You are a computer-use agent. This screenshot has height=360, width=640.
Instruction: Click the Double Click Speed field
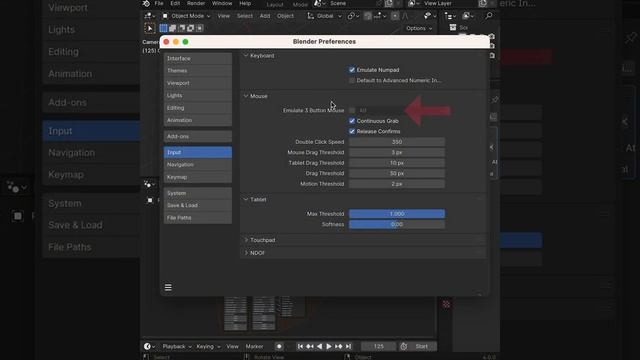[x=397, y=142]
